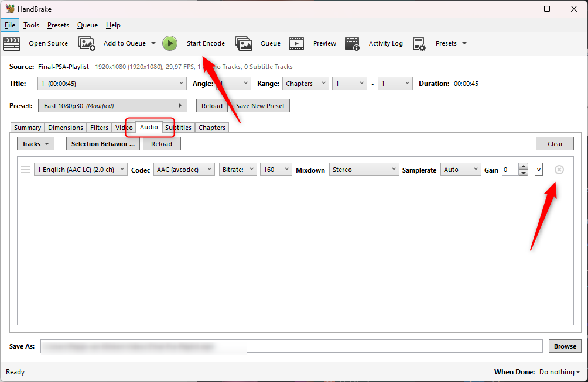Click the Add to Queue icon
The image size is (588, 382).
point(87,43)
